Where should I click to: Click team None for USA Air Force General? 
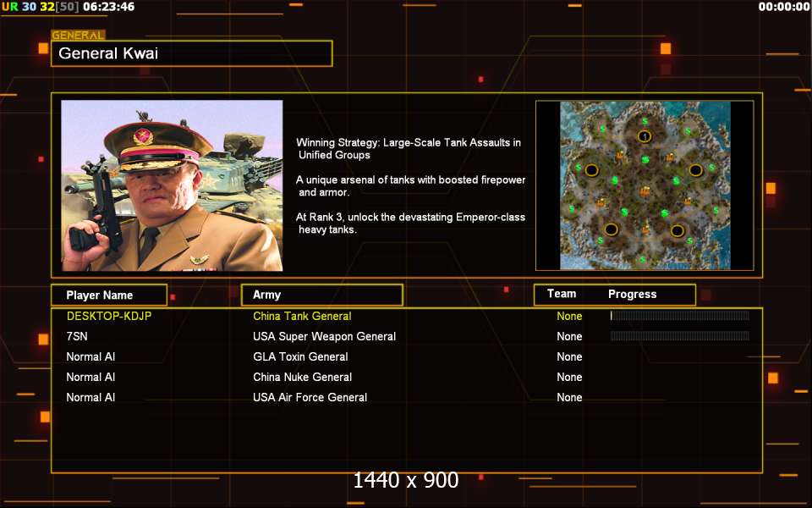569,398
